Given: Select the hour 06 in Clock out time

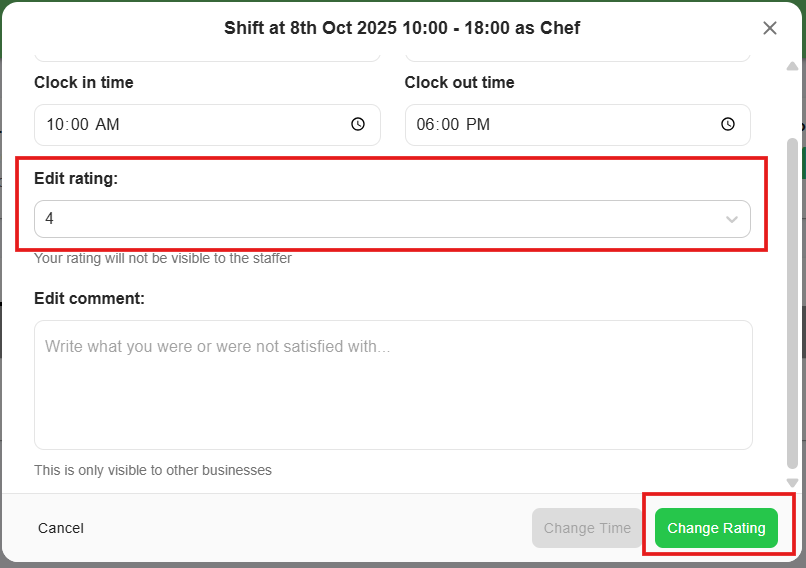Looking at the screenshot, I should click(425, 125).
